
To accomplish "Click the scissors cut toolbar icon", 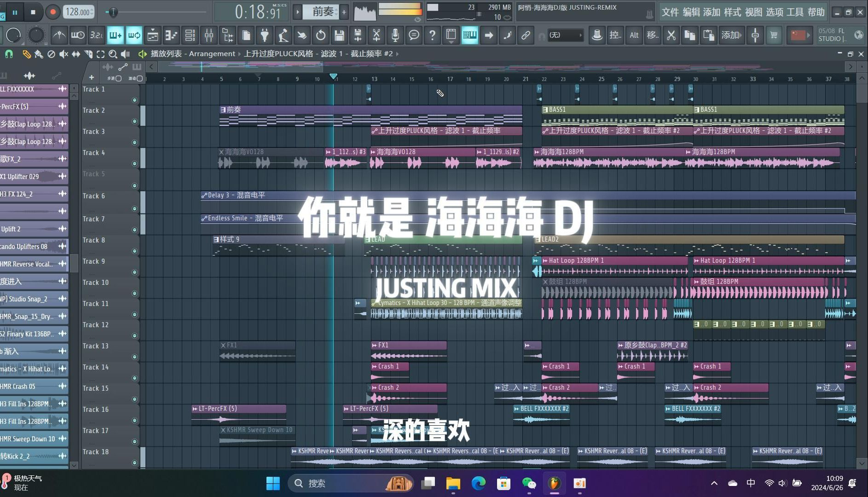I will (671, 35).
